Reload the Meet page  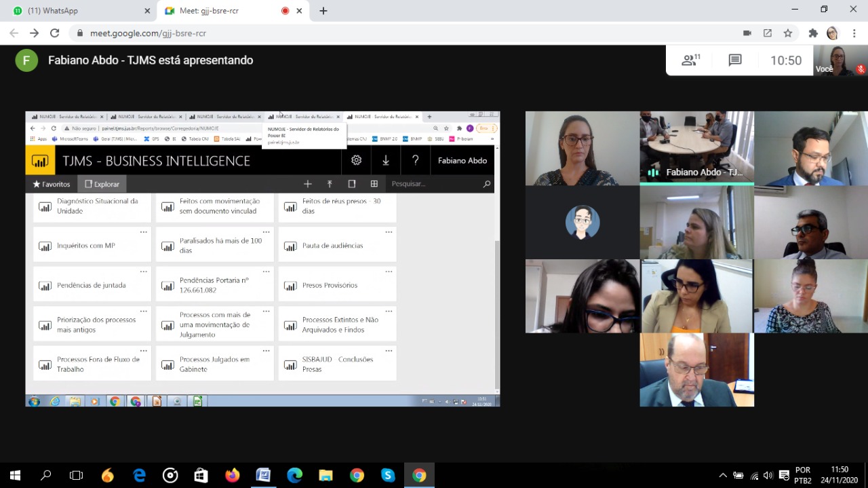click(55, 33)
